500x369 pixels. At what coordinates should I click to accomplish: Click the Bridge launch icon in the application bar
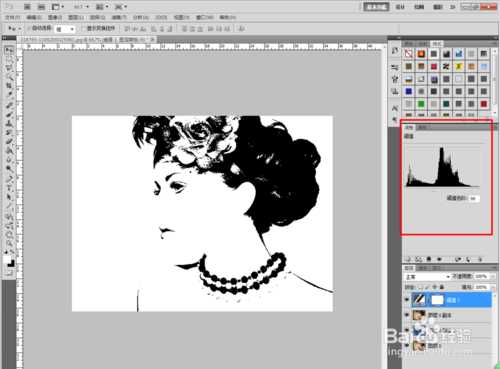pos(28,7)
